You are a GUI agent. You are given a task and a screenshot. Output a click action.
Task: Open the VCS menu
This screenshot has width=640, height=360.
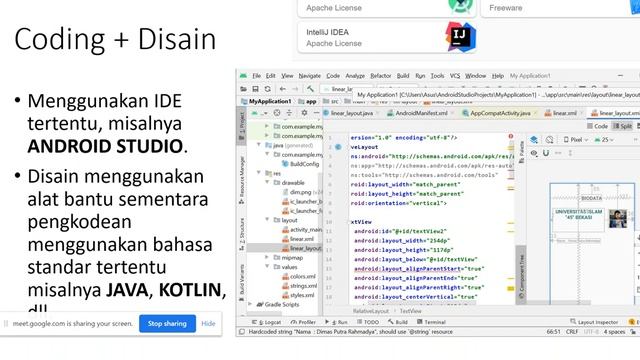pos(455,76)
